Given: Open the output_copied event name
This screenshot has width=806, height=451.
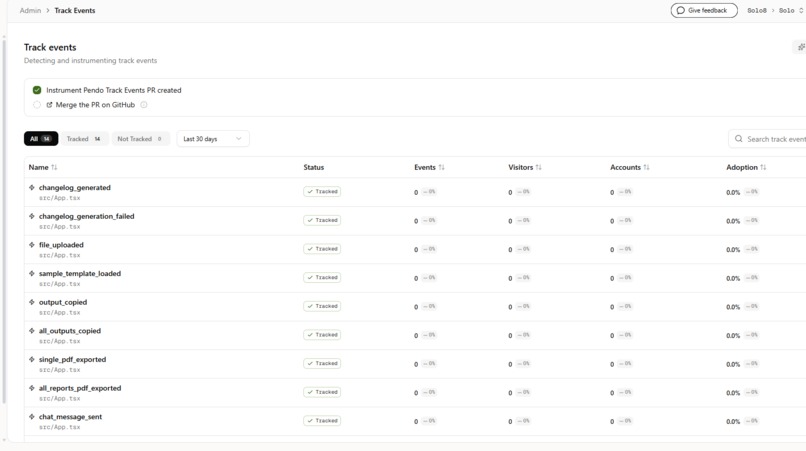Looking at the screenshot, I should [x=63, y=302].
